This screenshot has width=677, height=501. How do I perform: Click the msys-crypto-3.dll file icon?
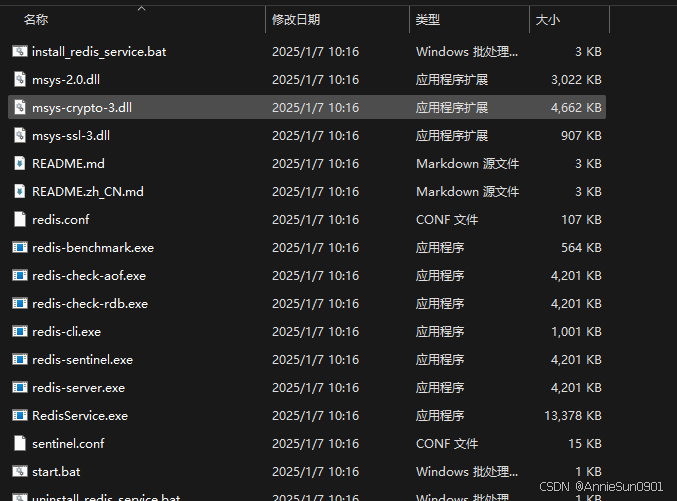[x=20, y=108]
